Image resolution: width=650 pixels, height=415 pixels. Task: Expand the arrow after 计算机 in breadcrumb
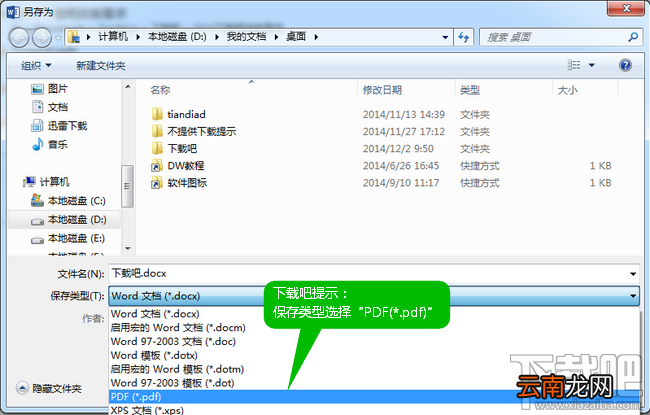(x=138, y=37)
